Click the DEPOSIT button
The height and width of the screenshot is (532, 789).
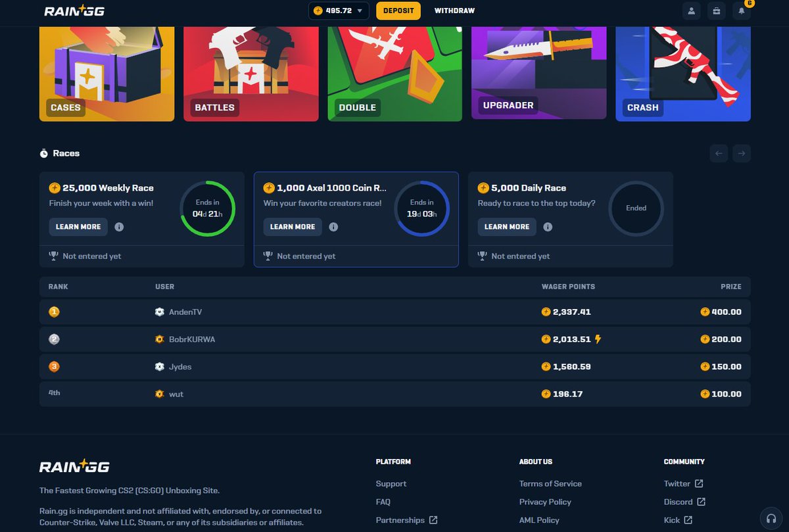pyautogui.click(x=398, y=11)
